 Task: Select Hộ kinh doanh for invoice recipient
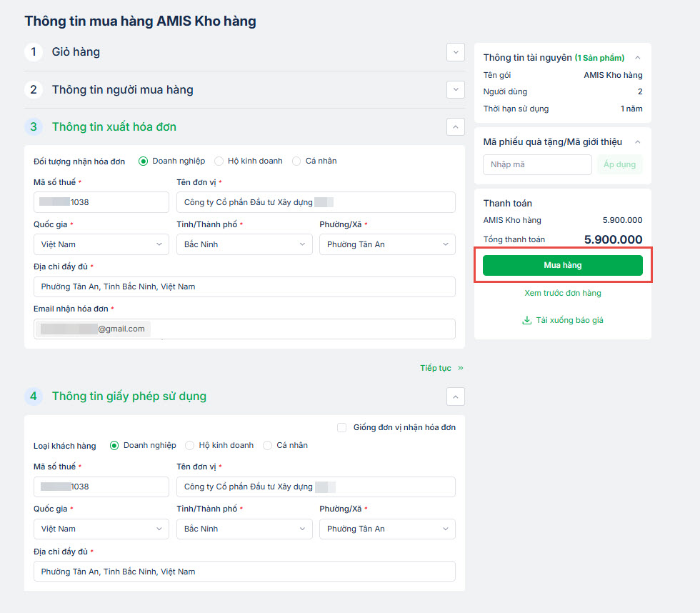[x=219, y=161]
